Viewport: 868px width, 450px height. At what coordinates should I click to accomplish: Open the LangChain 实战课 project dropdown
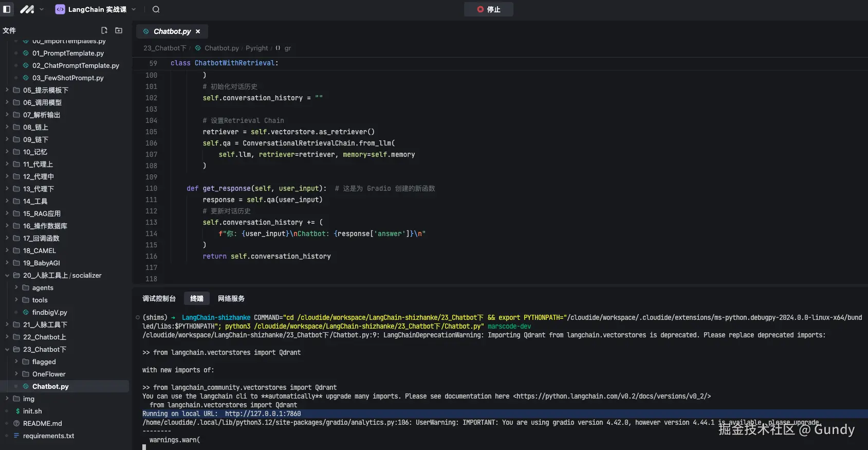[x=96, y=9]
